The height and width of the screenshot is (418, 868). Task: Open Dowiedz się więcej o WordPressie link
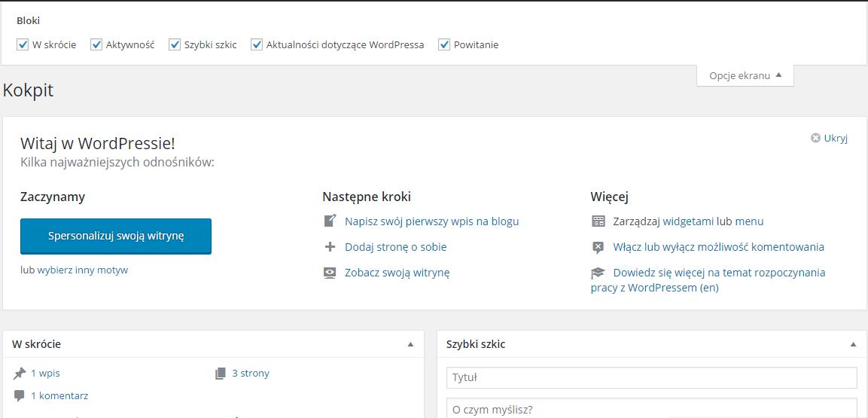point(708,280)
